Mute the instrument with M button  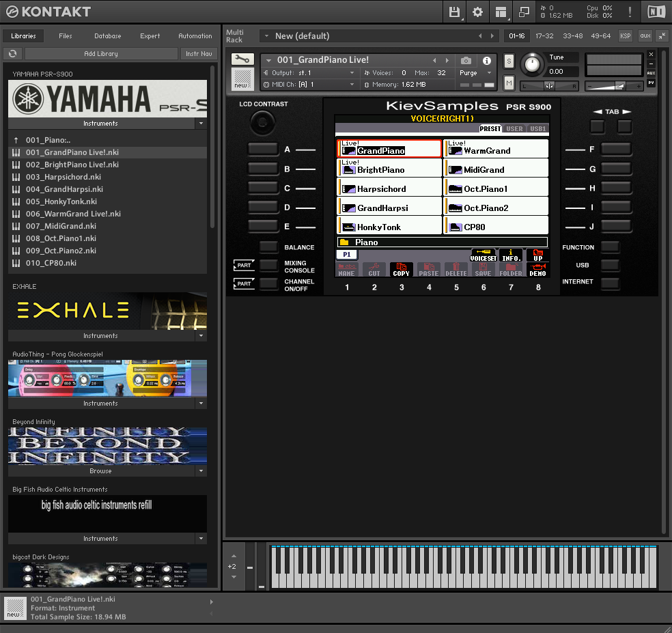pyautogui.click(x=509, y=83)
